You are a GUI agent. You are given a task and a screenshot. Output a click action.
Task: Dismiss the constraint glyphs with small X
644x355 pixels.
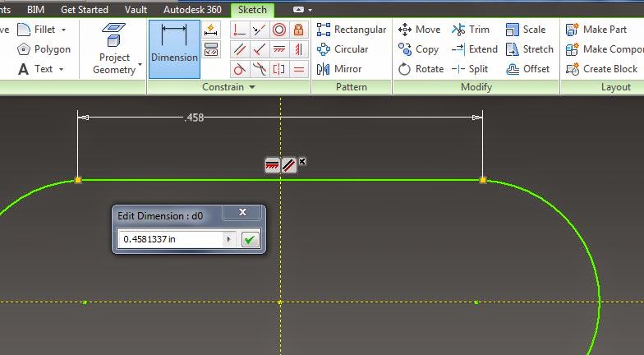(x=302, y=161)
